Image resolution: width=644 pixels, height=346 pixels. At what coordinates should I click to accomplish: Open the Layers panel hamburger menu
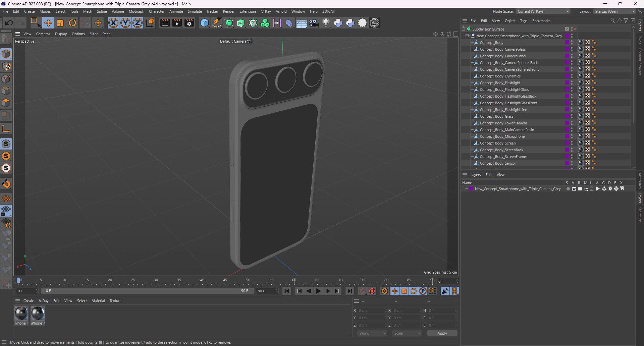[x=465, y=175]
